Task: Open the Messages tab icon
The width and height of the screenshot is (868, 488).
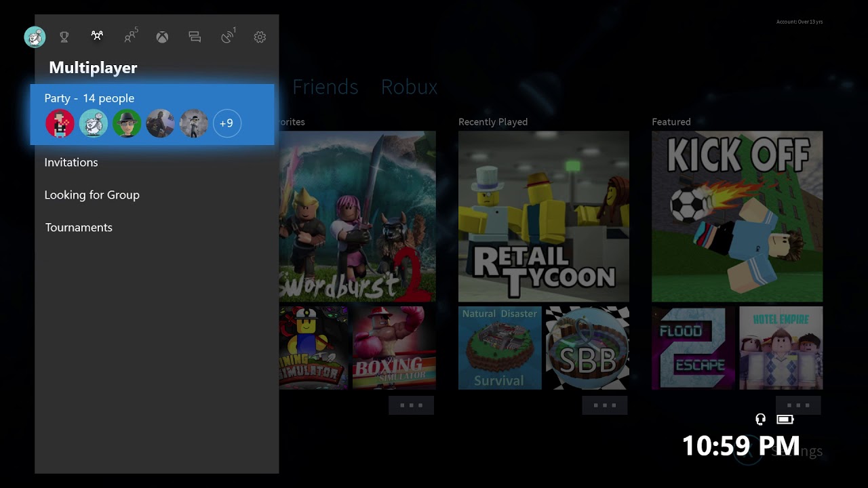Action: (x=195, y=37)
